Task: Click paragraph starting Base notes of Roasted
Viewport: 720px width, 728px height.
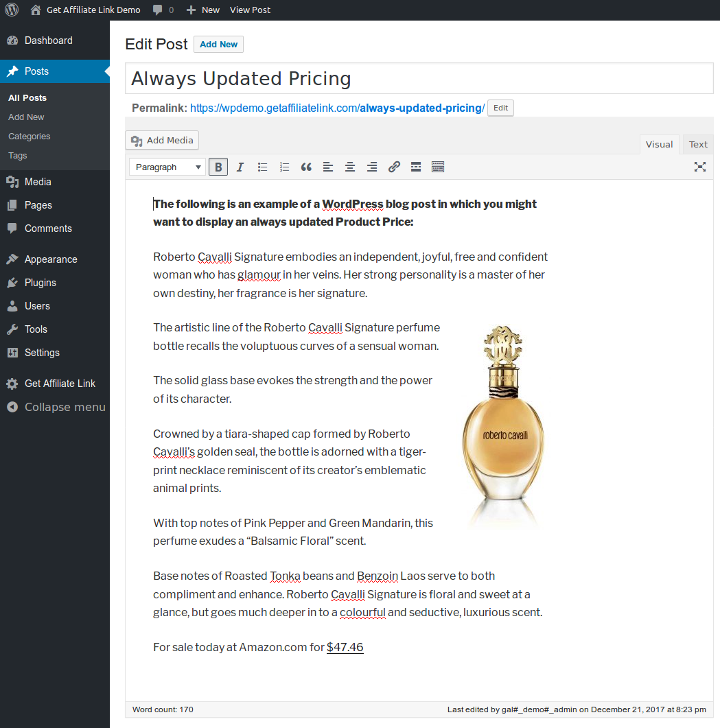Action: pos(348,594)
